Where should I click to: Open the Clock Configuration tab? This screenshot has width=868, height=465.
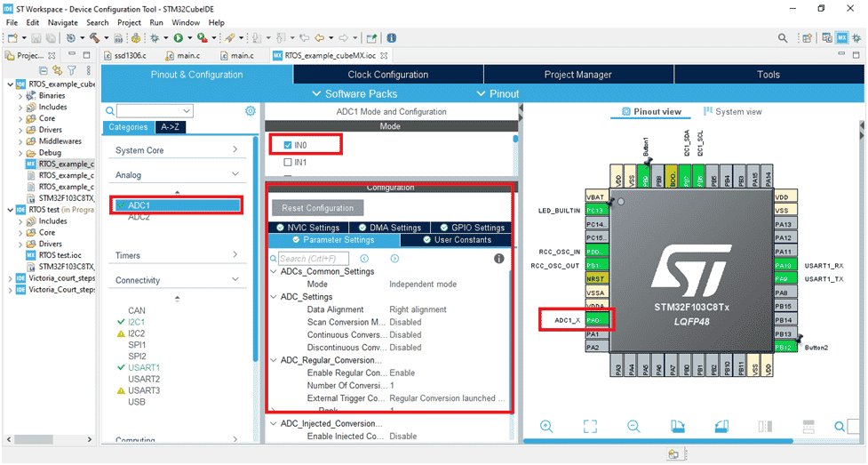pos(388,75)
